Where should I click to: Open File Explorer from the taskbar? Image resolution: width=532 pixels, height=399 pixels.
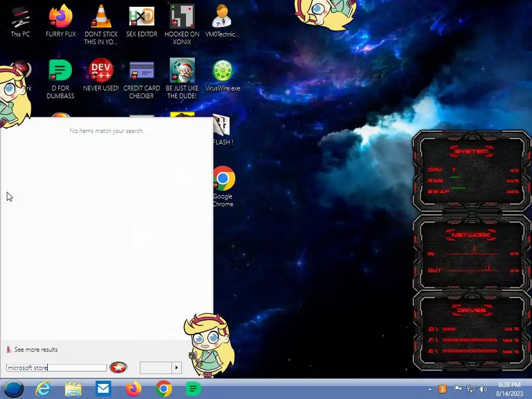coord(73,389)
